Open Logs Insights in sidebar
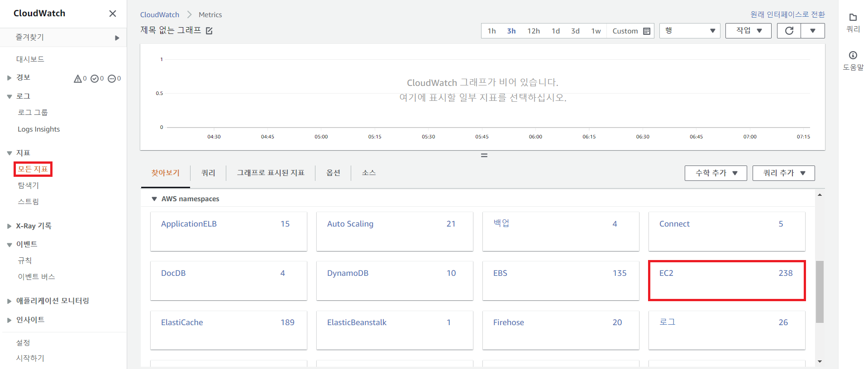Screen dimensions: 868x369 point(38,129)
